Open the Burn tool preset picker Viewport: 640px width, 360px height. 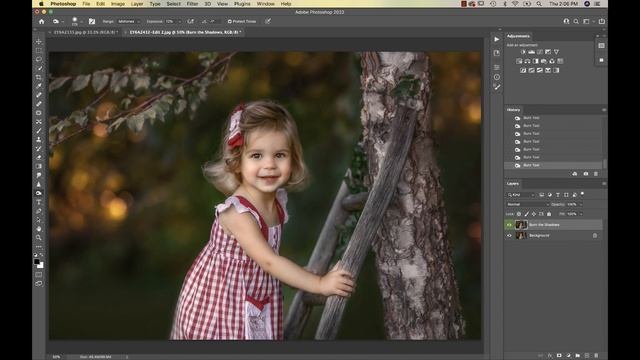pos(58,21)
